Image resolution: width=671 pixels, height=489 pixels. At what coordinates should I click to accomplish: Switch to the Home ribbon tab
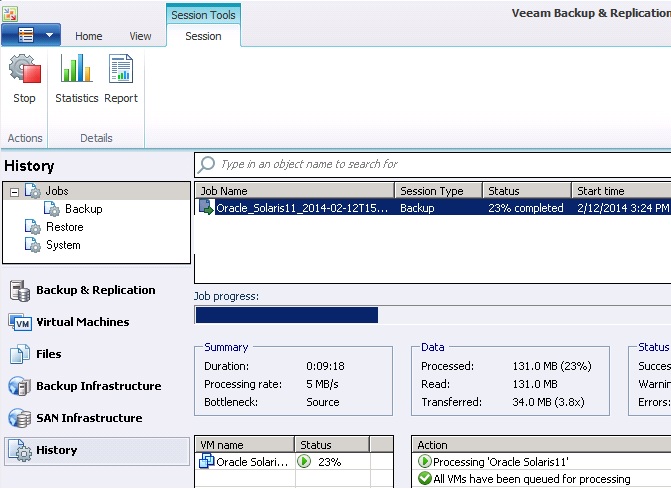pos(89,36)
